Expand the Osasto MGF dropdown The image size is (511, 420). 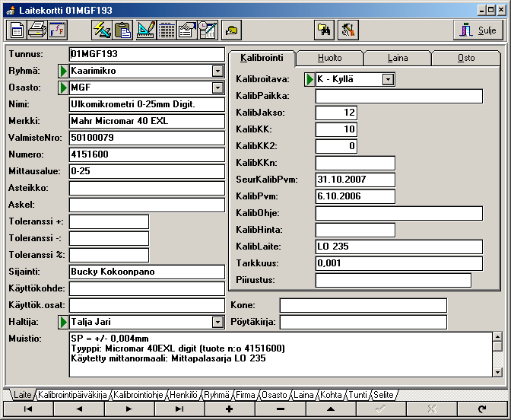point(217,87)
